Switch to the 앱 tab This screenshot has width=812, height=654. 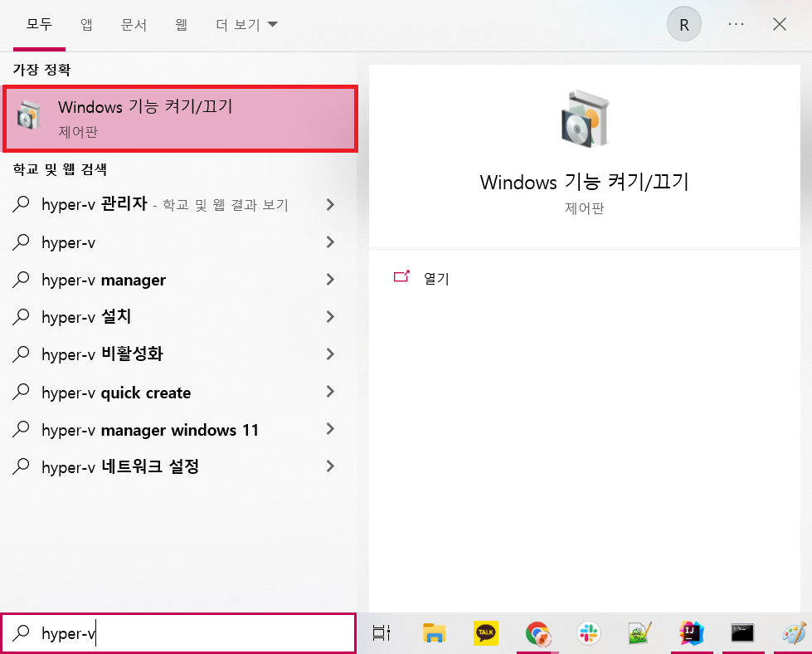[86, 24]
